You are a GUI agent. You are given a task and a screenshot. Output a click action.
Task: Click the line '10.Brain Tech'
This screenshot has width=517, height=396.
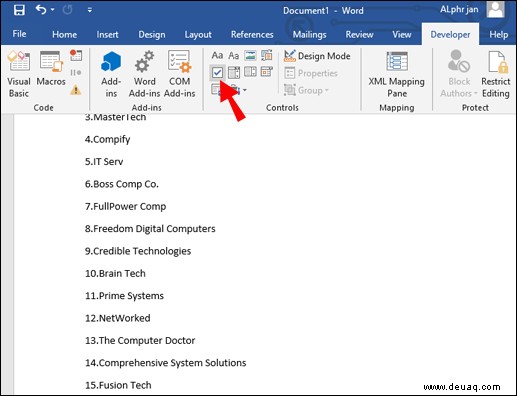pos(115,273)
